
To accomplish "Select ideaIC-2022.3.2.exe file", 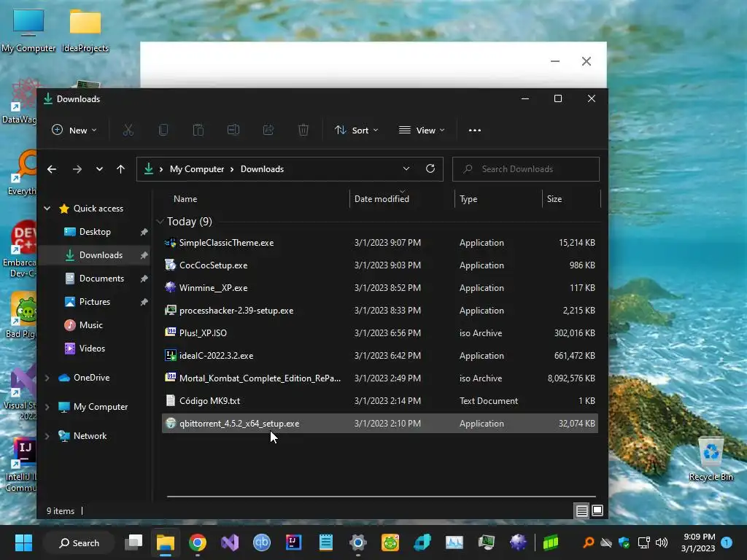I will 379,356.
